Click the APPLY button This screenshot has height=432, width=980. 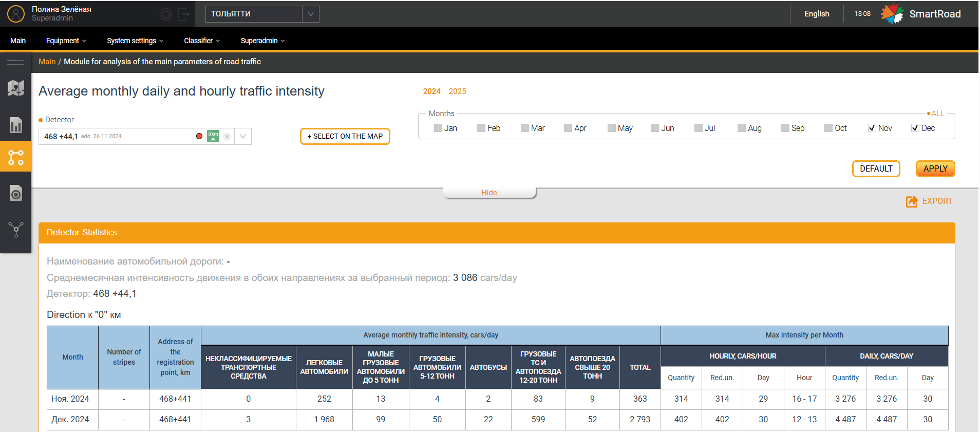(935, 168)
